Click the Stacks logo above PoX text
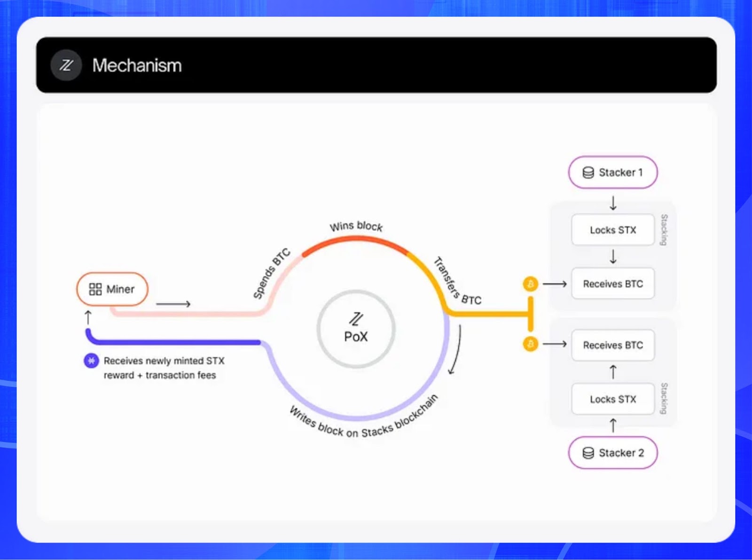Screen dimensions: 752x560 pyautogui.click(x=356, y=319)
